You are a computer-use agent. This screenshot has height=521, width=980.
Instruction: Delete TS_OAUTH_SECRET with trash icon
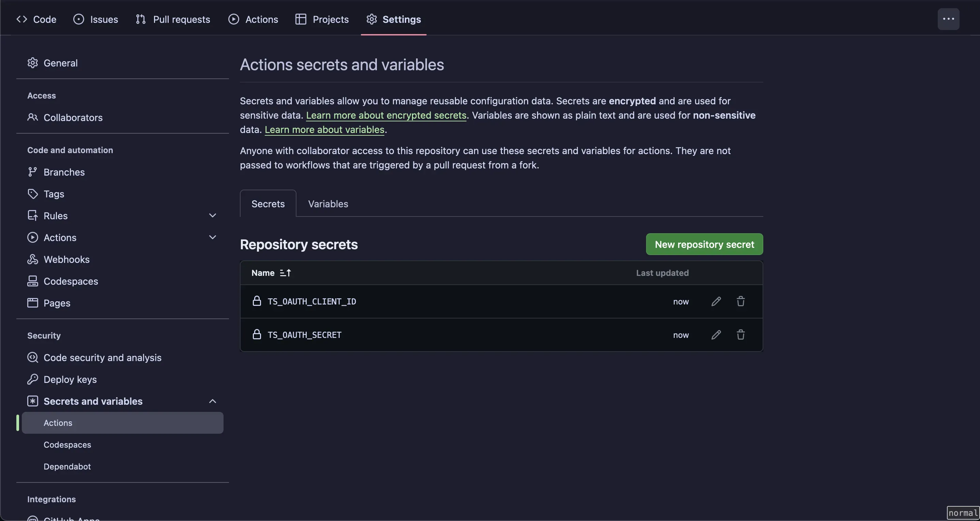pos(740,335)
